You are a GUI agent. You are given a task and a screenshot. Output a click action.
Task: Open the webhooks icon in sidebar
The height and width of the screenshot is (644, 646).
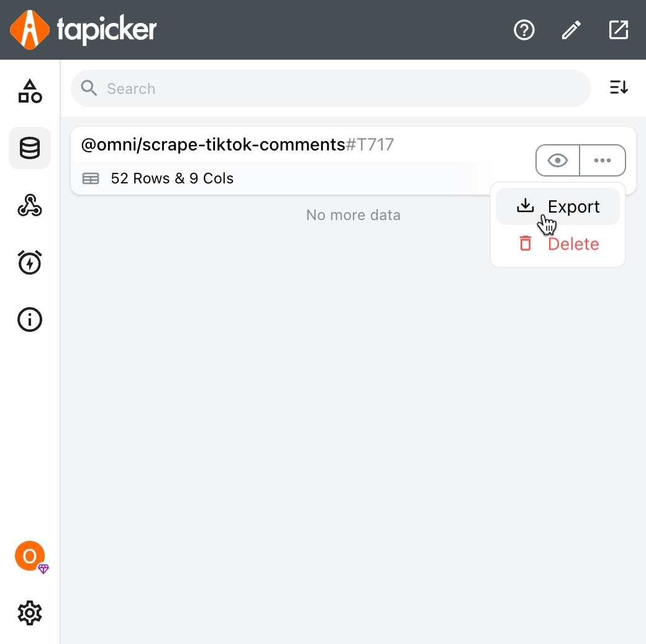pyautogui.click(x=30, y=205)
